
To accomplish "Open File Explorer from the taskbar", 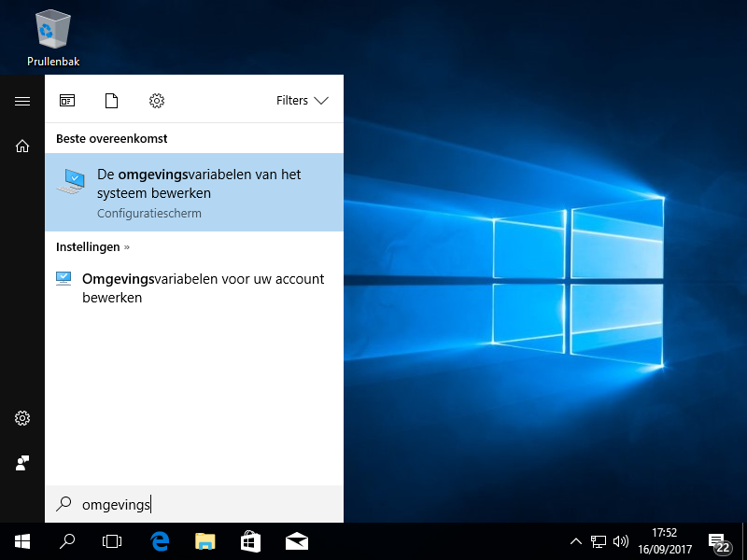I will tap(205, 541).
